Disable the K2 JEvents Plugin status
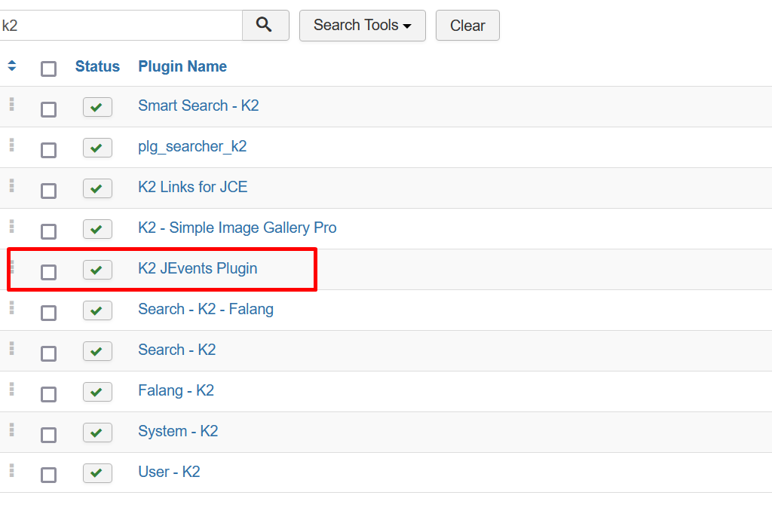This screenshot has height=532, width=772. click(97, 270)
